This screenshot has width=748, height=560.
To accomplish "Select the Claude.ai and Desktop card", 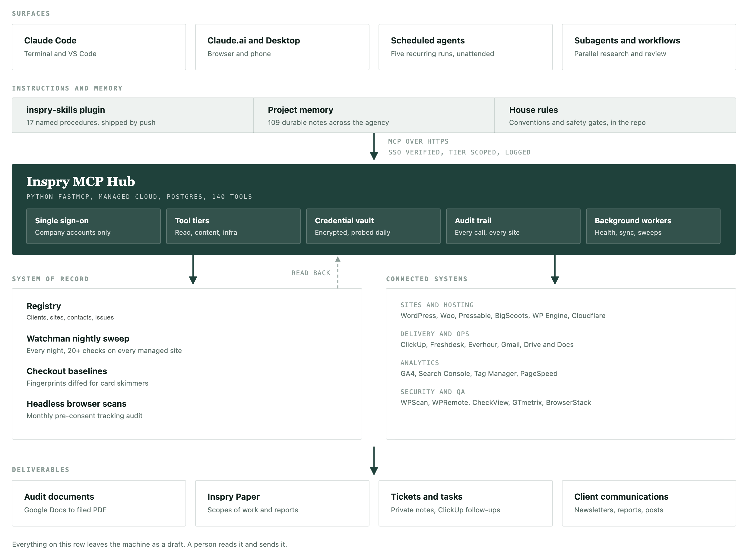I will [x=282, y=47].
